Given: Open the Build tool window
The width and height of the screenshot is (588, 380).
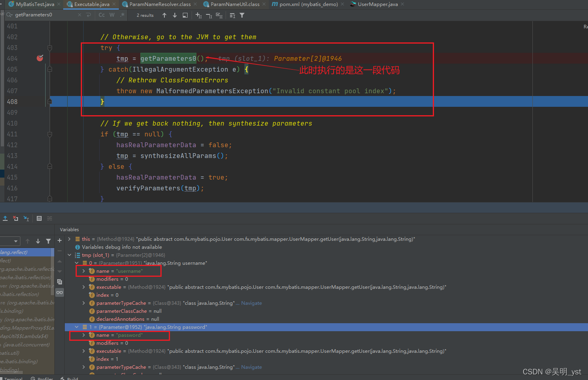Looking at the screenshot, I should pos(69,378).
